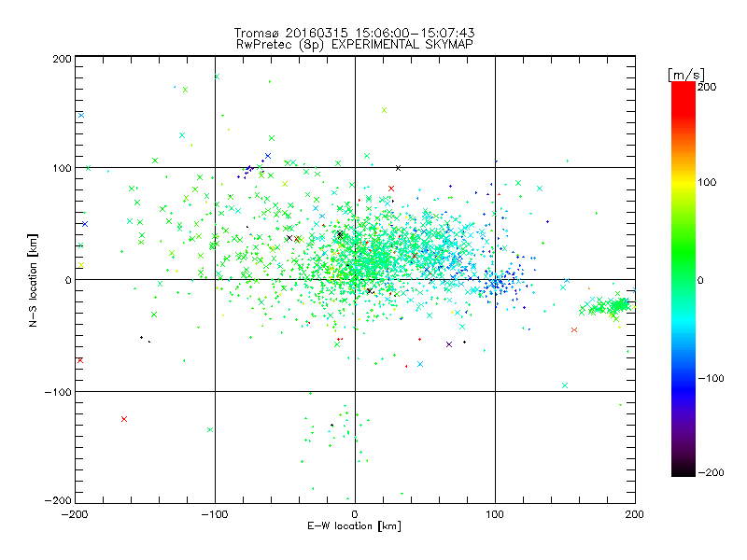Click the [m/s] colorbar unit label

pyautogui.click(x=685, y=75)
